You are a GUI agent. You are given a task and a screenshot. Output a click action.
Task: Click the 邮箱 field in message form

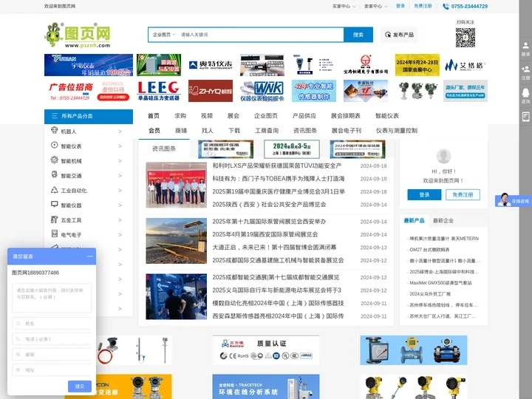coord(52,354)
